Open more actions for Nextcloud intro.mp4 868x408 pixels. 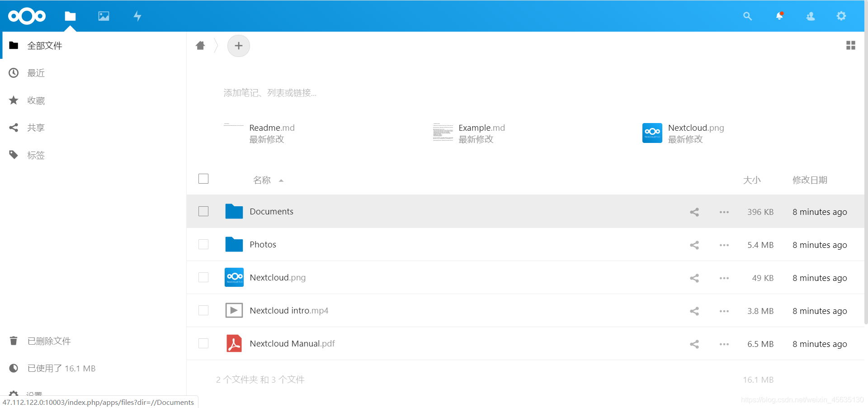724,311
